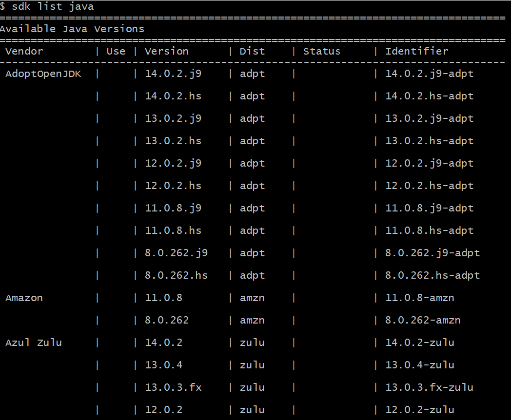Viewport: 511px width, 420px height.
Task: Click 'amzn' dist in 8.0.262 row
Action: click(252, 321)
